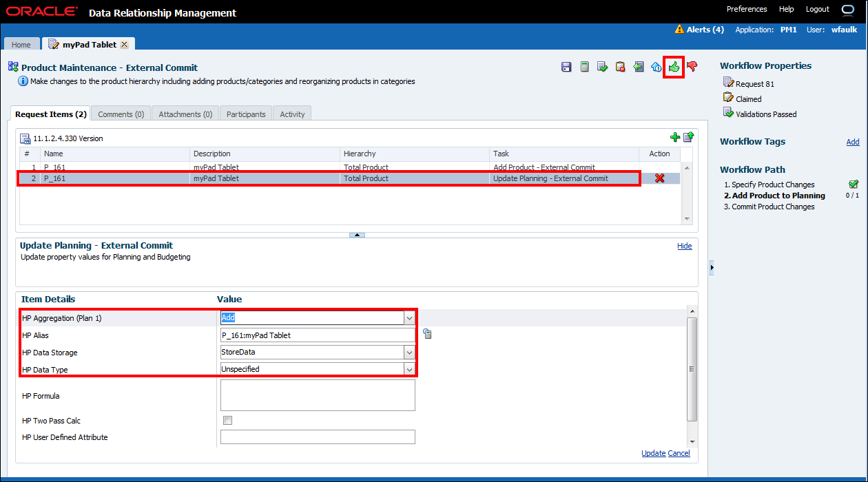
Task: Click the clipboard icon next to HP Alias
Action: pyautogui.click(x=427, y=334)
